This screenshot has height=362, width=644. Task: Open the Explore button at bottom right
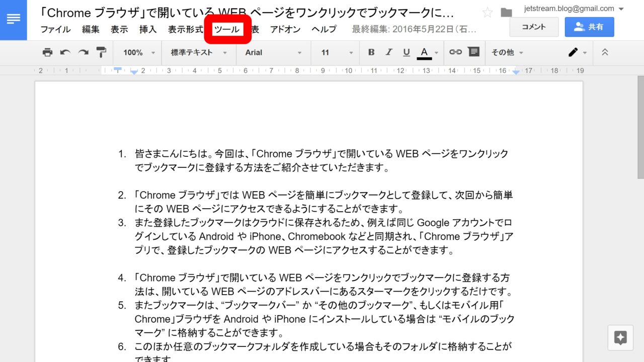[620, 338]
